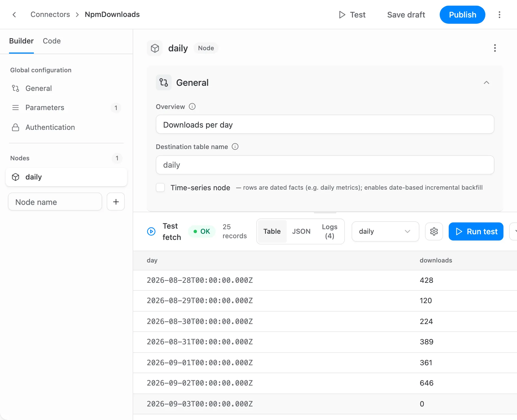Open the Logs (4) tab

(329, 231)
